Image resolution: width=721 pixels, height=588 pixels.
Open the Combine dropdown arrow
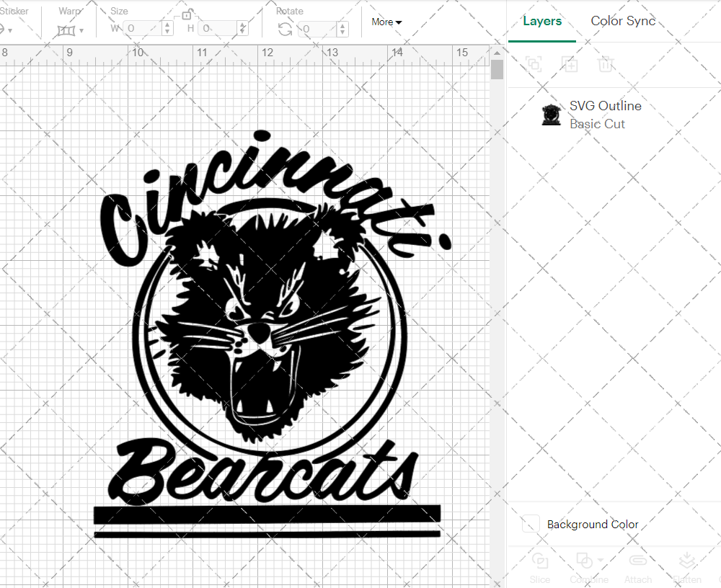600,559
